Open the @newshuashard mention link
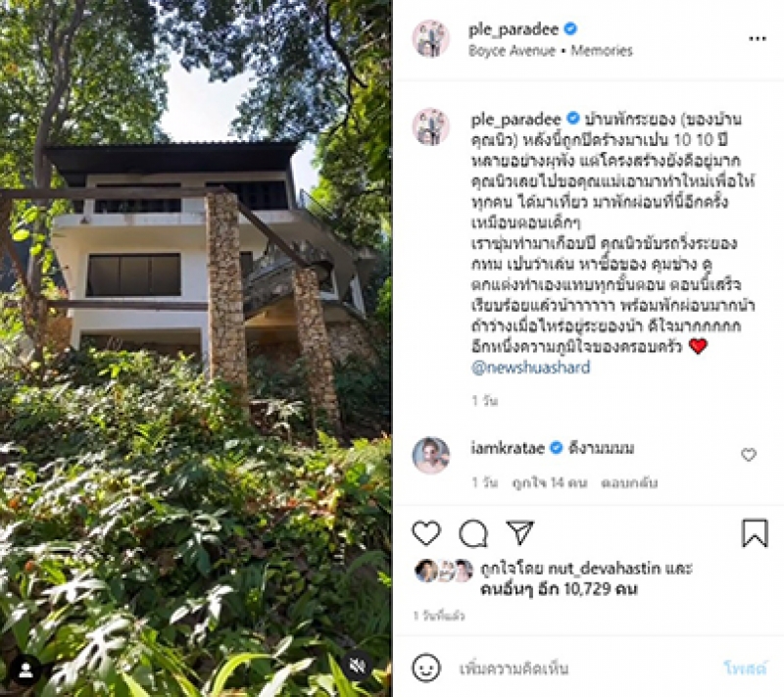The image size is (784, 697). point(530,368)
